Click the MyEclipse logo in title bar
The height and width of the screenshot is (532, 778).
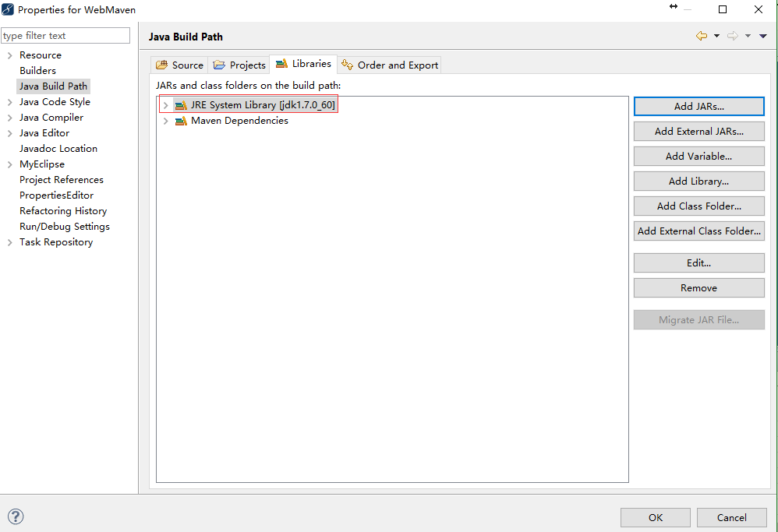click(x=8, y=9)
